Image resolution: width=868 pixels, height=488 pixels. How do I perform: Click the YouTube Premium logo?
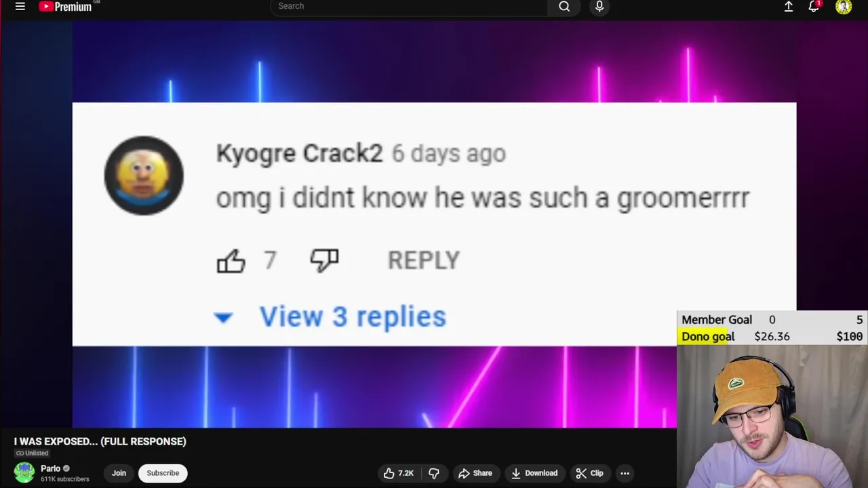66,7
